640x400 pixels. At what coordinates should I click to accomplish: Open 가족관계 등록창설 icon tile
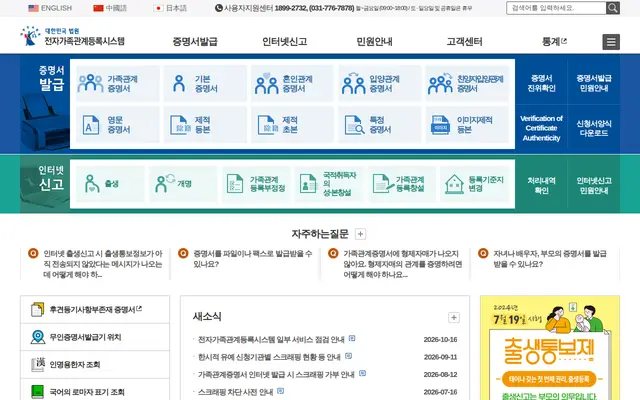[402, 184]
